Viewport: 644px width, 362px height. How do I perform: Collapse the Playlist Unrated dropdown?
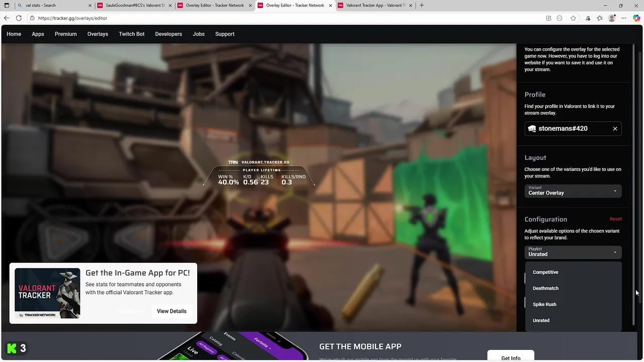tap(573, 252)
